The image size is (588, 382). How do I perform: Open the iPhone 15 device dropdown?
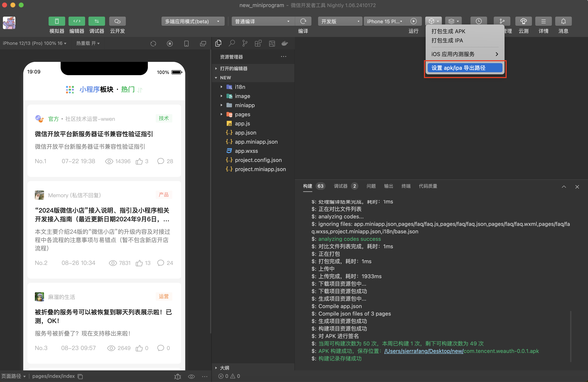tap(385, 21)
